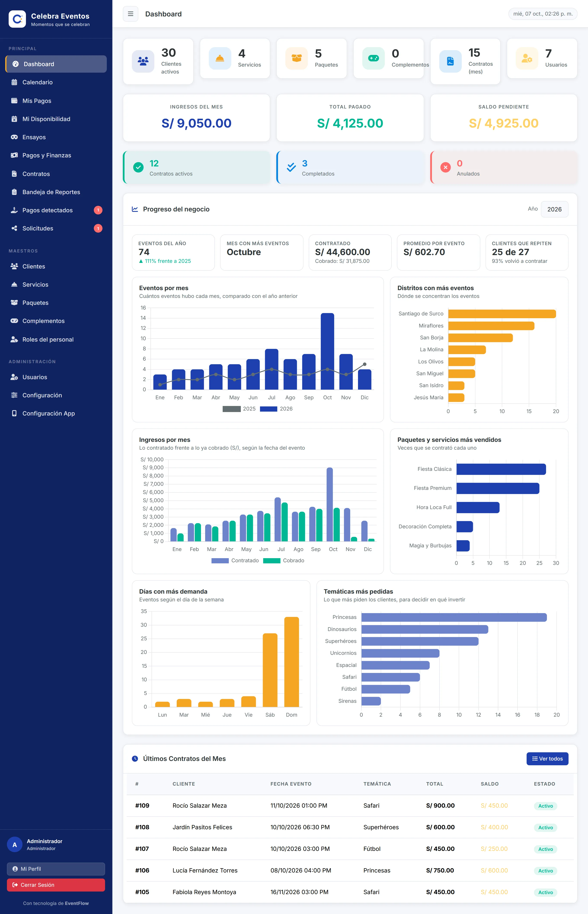Toggle the Cobrado legend in Ingresos chart
Screen dimensions: 588x914
click(x=284, y=561)
